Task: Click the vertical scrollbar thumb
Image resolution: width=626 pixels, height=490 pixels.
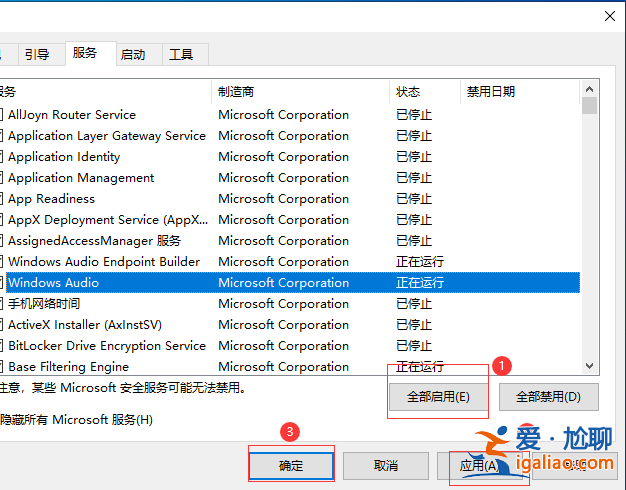Action: point(589,106)
